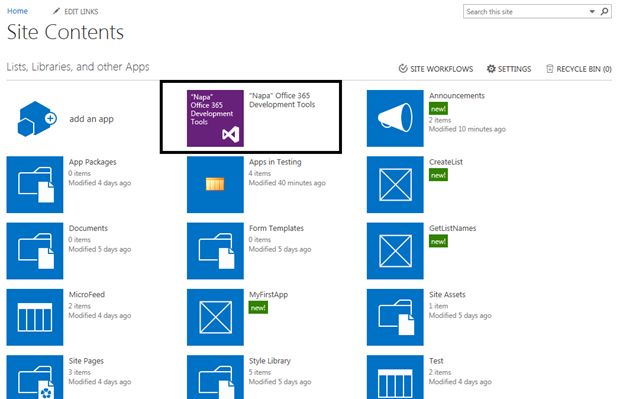Click "2 items" under MicroFeed
This screenshot has width=623, height=399.
(x=79, y=306)
